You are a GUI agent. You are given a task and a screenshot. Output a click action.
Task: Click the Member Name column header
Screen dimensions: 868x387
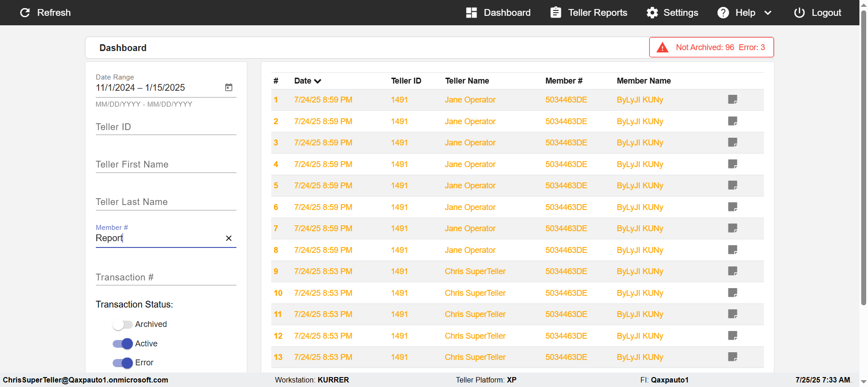pos(644,81)
